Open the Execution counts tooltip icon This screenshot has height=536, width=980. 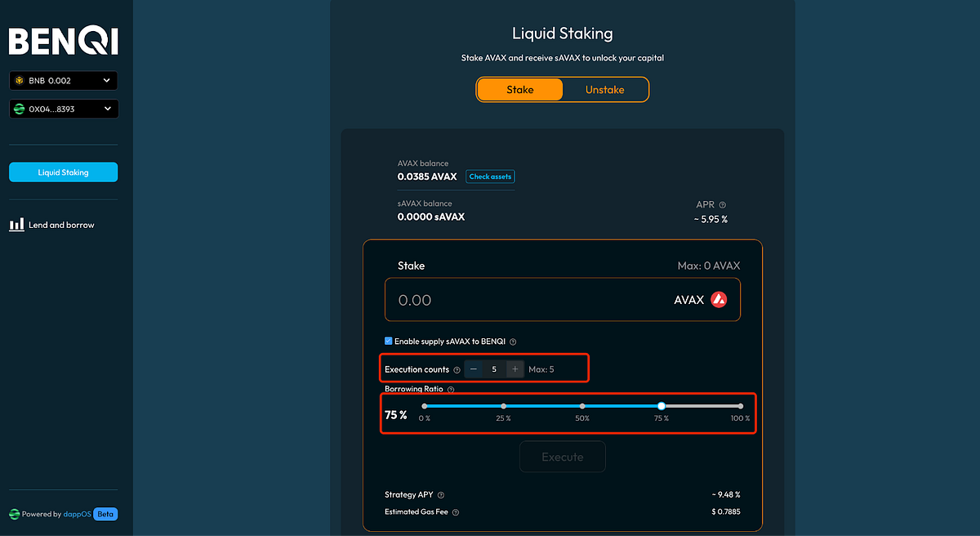[457, 369]
